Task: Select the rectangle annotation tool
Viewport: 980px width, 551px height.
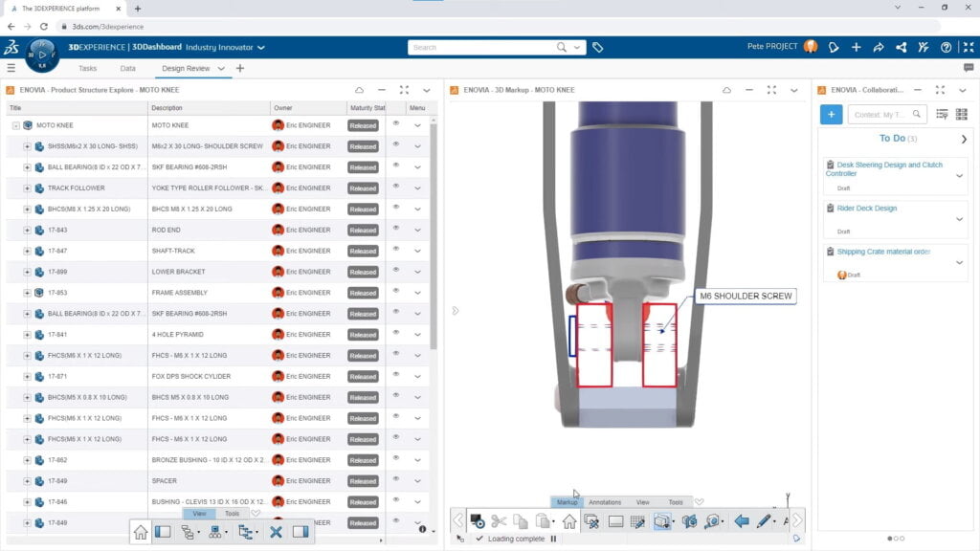Action: pos(618,521)
